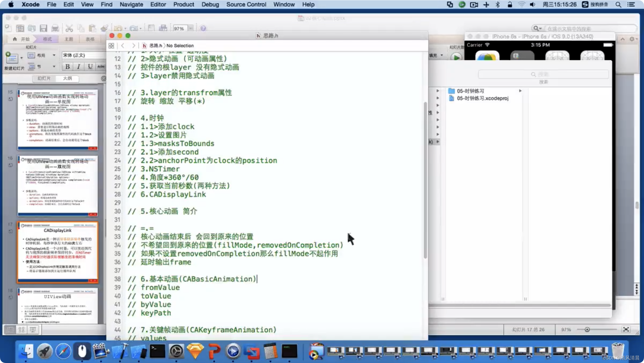
Task: Click the format painter brush icon
Action: pos(104,28)
